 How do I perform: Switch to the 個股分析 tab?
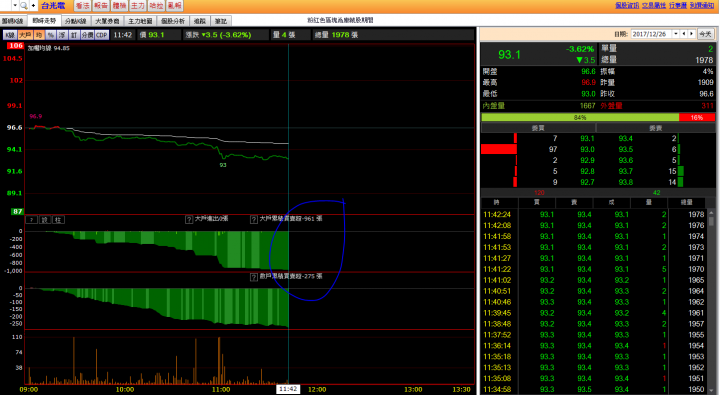pyautogui.click(x=173, y=21)
